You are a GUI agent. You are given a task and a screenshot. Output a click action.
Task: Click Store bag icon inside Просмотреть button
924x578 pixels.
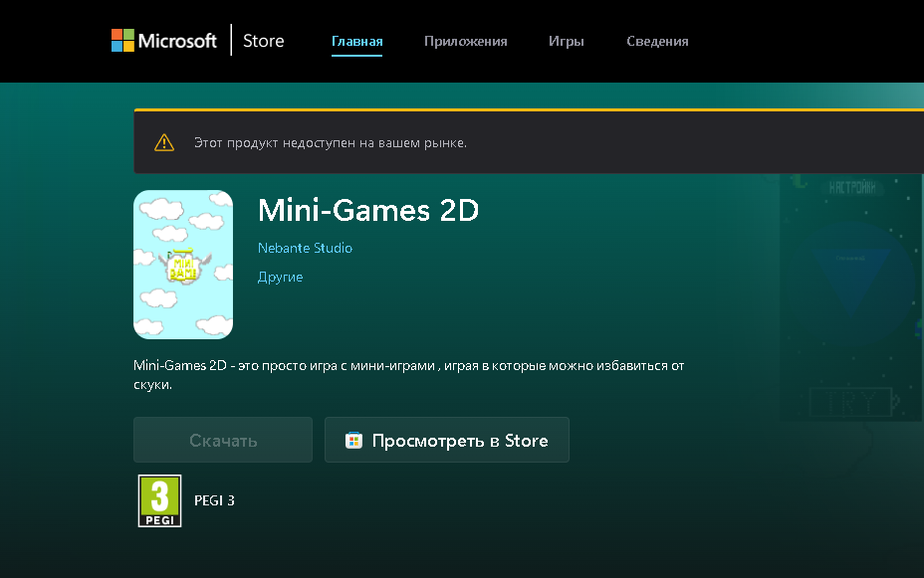click(x=353, y=441)
